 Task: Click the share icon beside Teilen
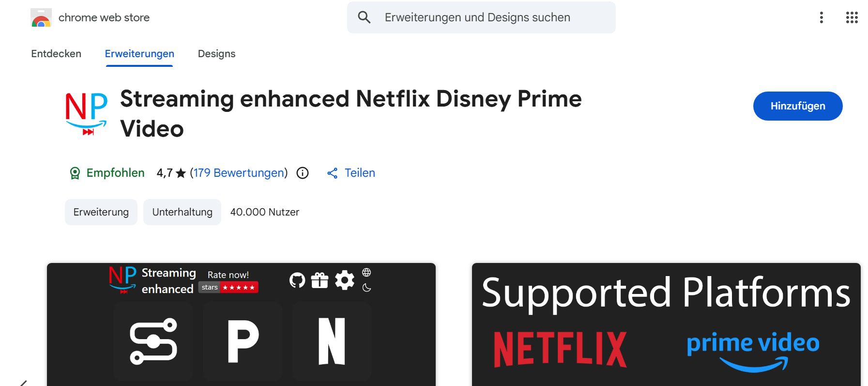point(332,173)
